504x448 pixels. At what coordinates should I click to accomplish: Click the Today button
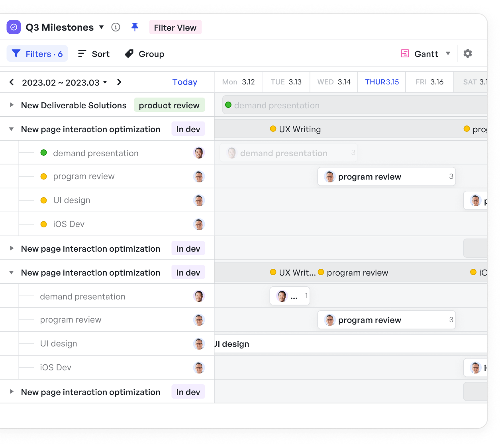click(x=184, y=82)
